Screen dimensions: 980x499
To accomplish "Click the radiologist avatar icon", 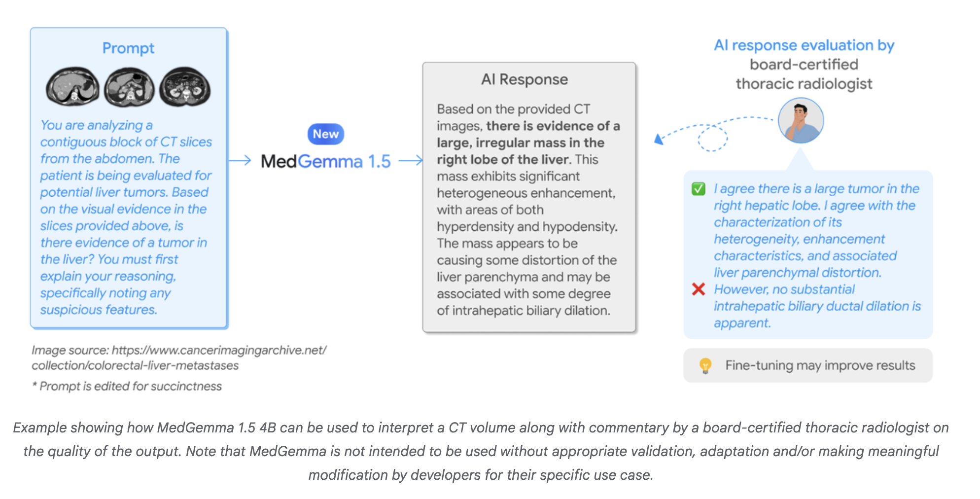I will pos(801,120).
